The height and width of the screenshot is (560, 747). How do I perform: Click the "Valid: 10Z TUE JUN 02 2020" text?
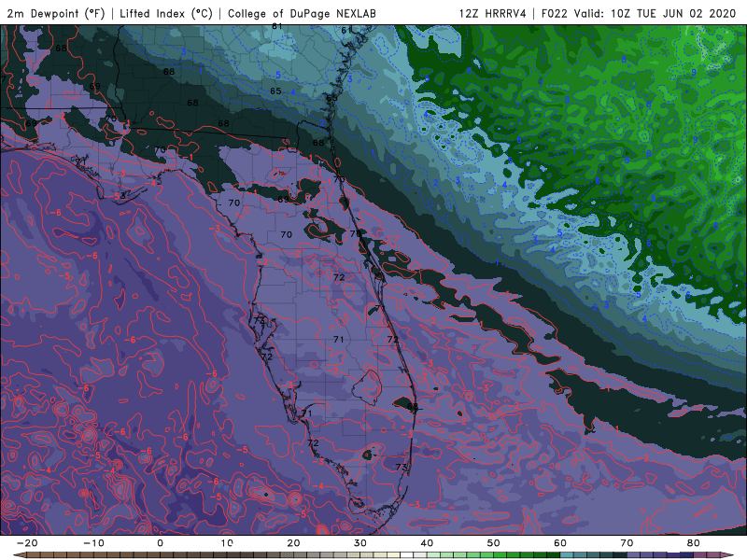pos(655,13)
